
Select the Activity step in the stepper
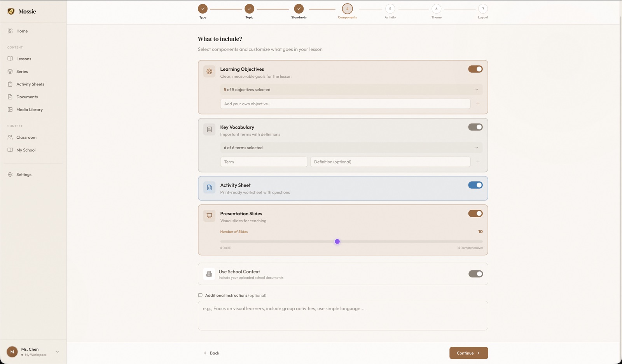click(x=390, y=8)
